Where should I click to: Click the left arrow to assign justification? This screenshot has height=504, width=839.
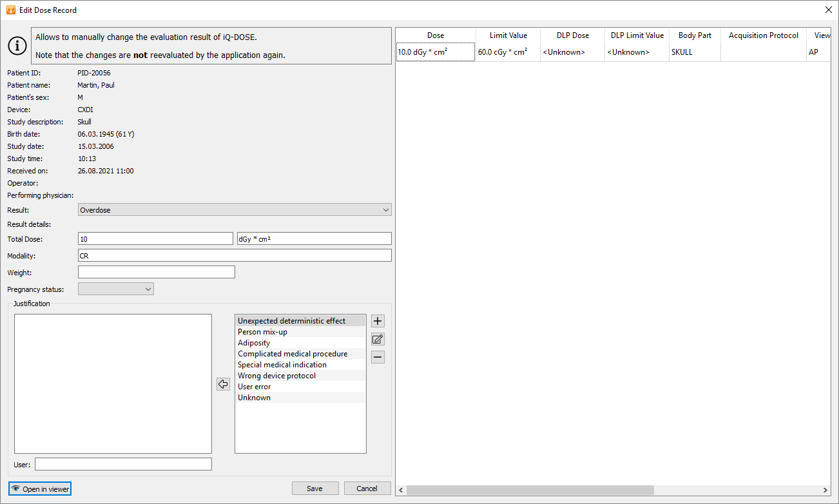(223, 384)
